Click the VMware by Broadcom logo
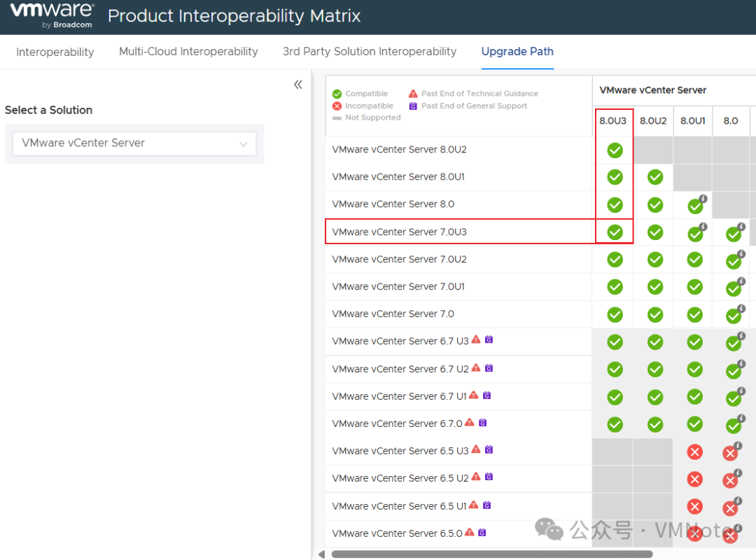Image resolution: width=756 pixels, height=560 pixels. [52, 15]
